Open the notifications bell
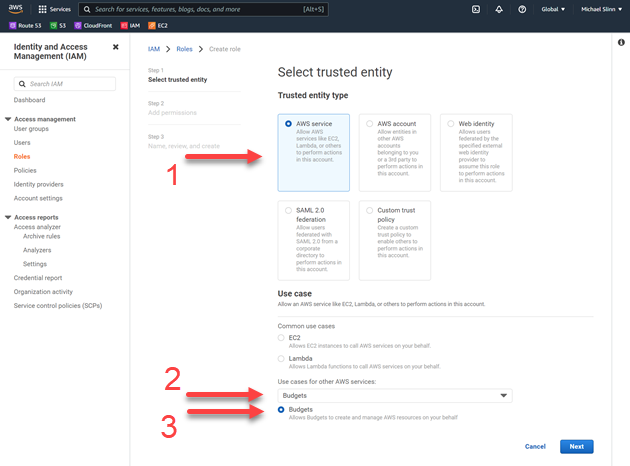The height and width of the screenshot is (466, 630). (499, 9)
